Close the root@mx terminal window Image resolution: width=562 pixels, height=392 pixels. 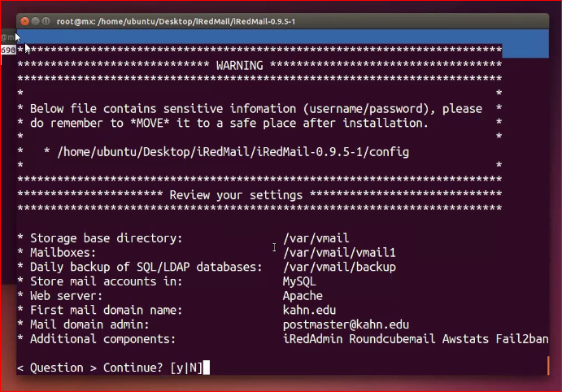click(24, 21)
